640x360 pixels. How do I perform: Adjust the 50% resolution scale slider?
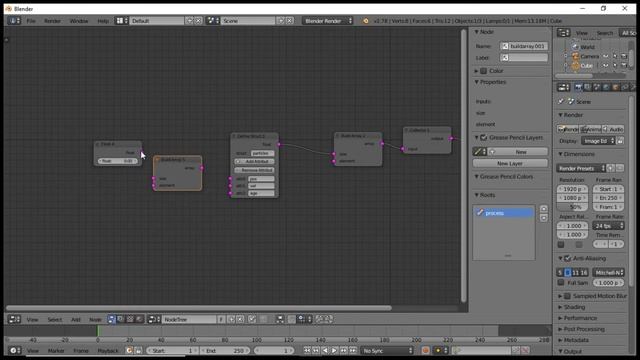click(x=572, y=207)
